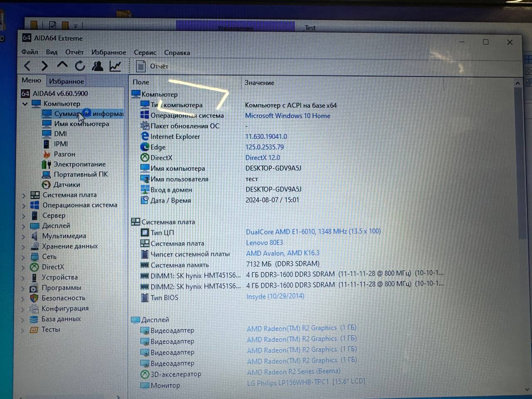
Task: Click the Сервер tree icon
Action: pos(35,215)
